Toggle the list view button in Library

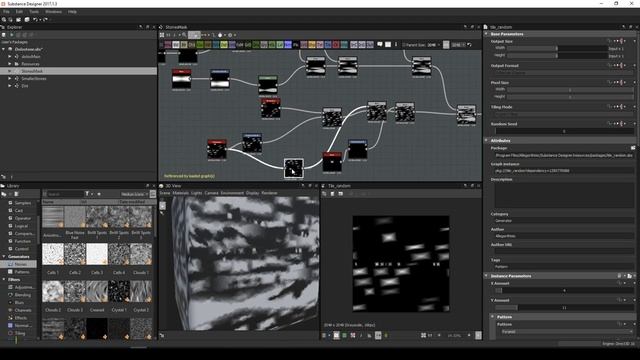tap(153, 194)
